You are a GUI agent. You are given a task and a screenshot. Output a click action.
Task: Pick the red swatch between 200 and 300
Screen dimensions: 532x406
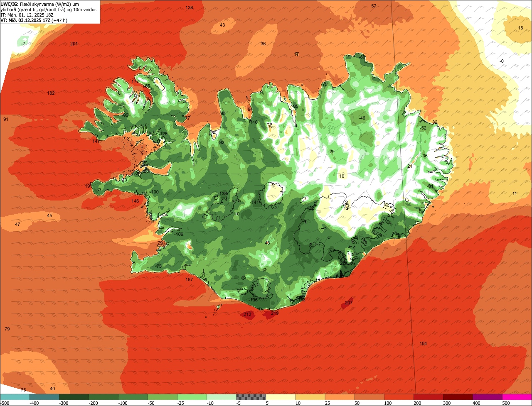[x=429, y=397]
